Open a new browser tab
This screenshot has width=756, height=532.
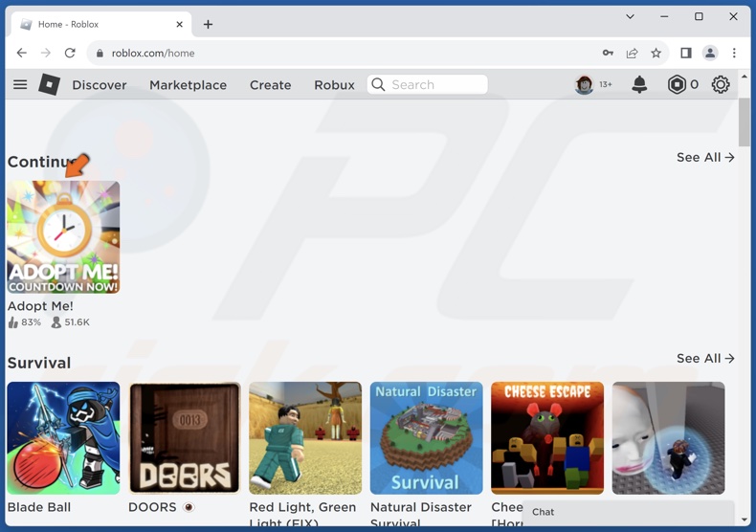click(208, 24)
